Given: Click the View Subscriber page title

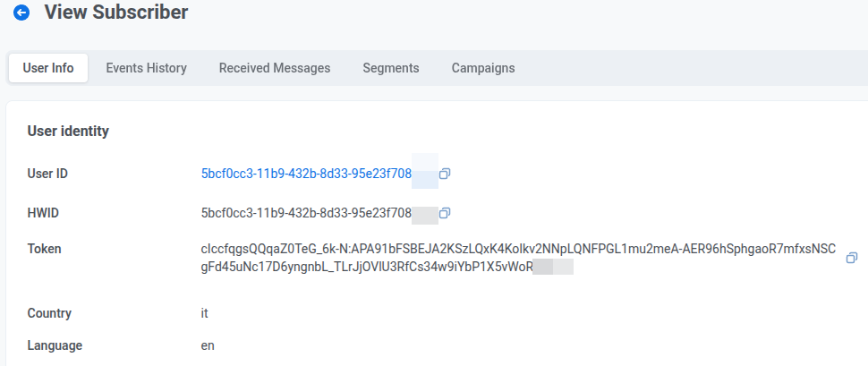Looking at the screenshot, I should tap(116, 13).
